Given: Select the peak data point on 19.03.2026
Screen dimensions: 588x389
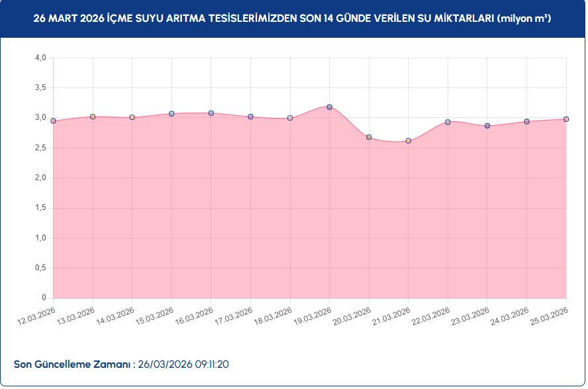Looking at the screenshot, I should (x=329, y=107).
